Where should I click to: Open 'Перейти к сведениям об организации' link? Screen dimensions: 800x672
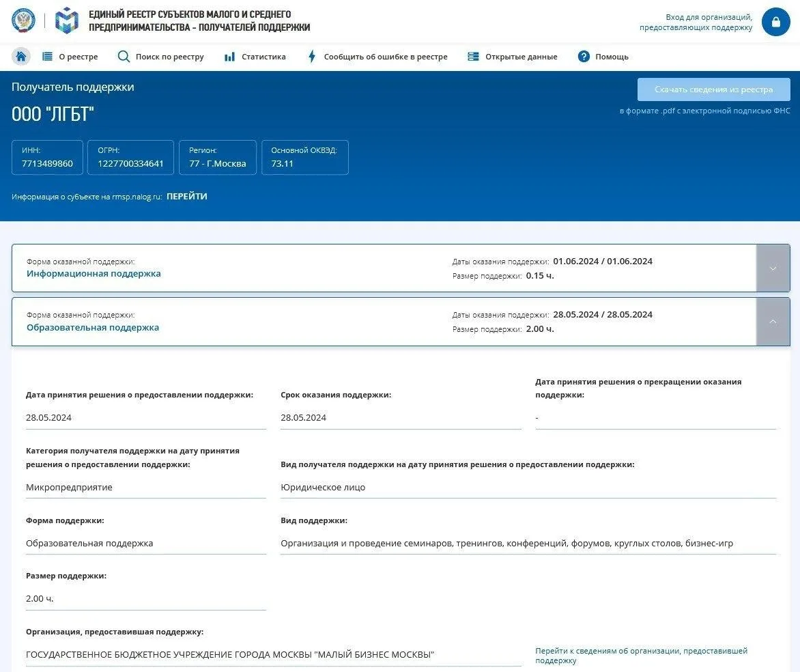[641, 655]
